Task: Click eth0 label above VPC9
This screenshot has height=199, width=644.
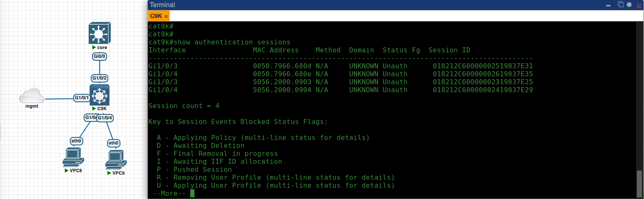Action: (113, 143)
